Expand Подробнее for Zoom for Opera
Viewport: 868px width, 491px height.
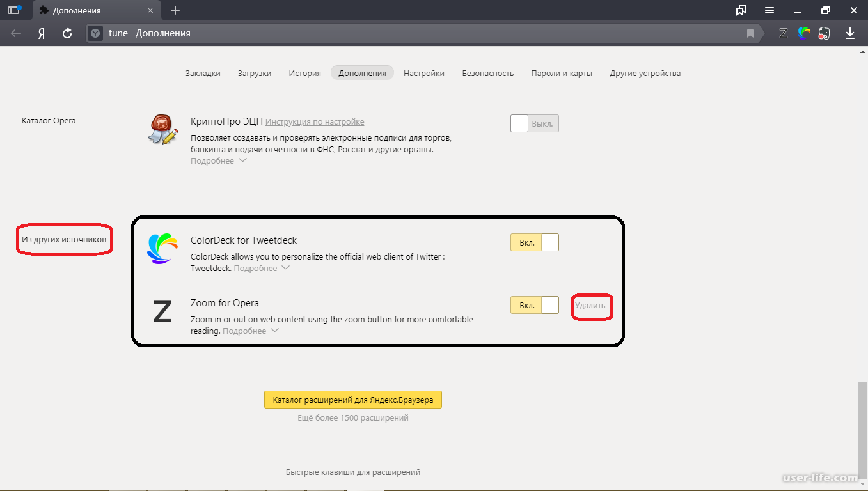click(250, 331)
